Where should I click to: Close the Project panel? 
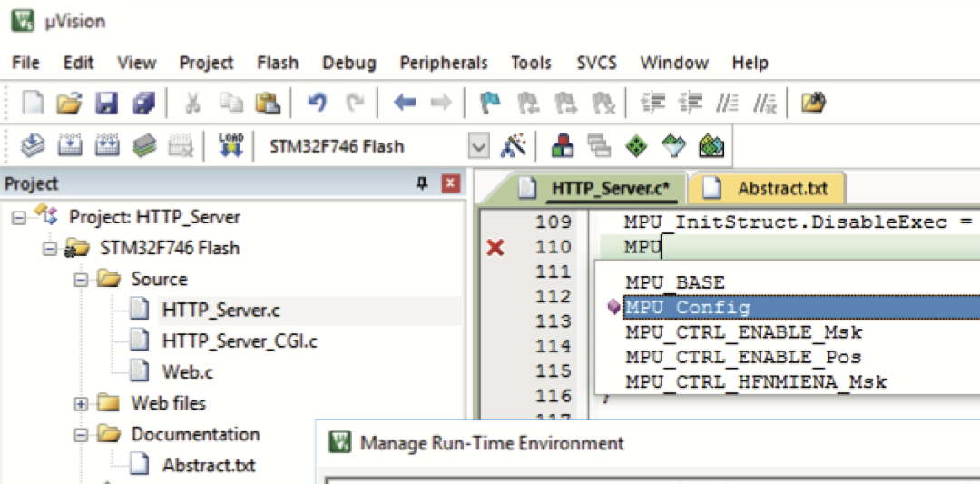click(451, 183)
